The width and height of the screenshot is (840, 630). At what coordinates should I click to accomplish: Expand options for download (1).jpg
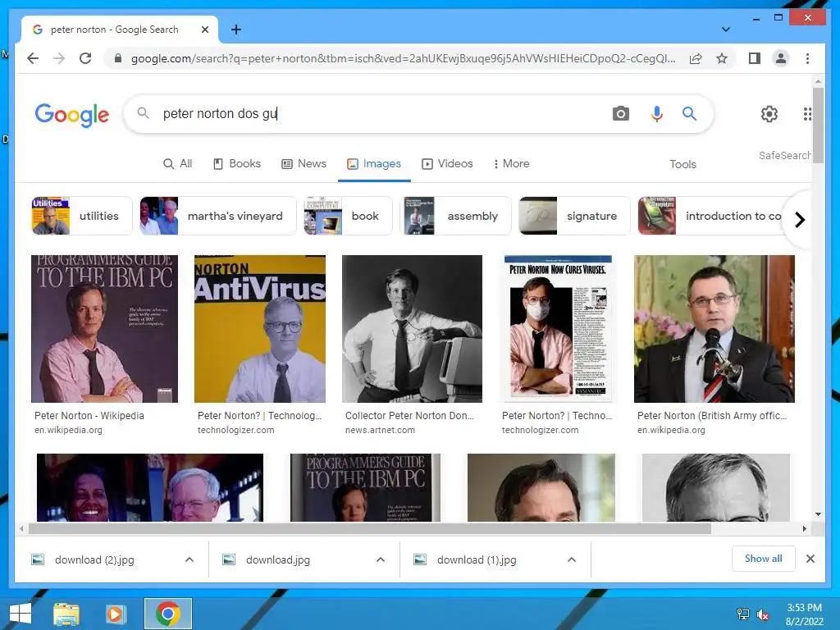572,559
